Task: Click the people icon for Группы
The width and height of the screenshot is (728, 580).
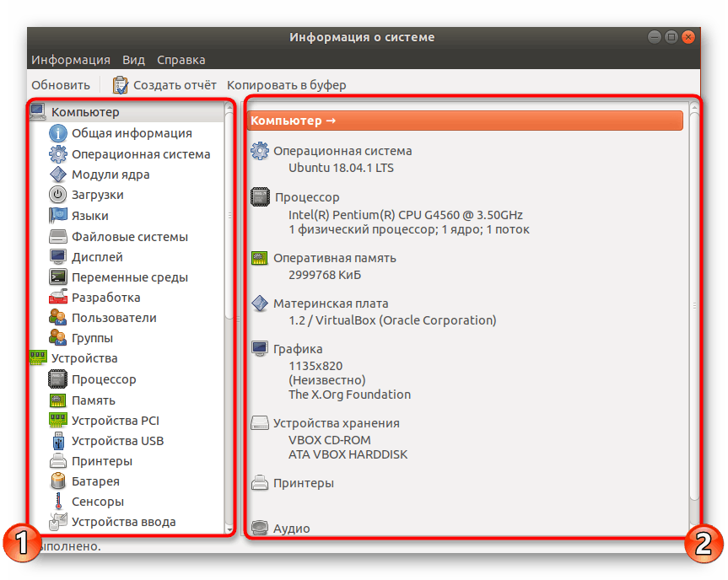Action: 58,338
